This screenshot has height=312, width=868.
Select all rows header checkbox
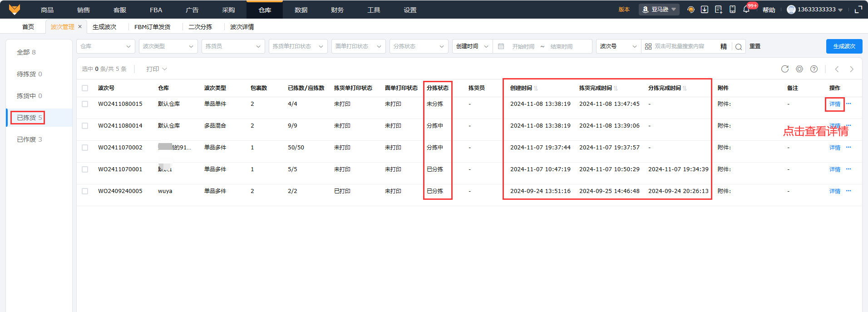[x=85, y=88]
